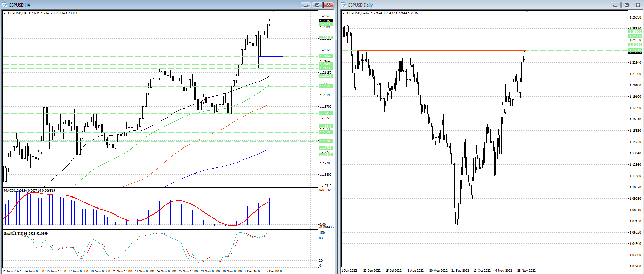Image resolution: width=644 pixels, height=274 pixels.
Task: Click the 80 level on Stochastic scale
Action: [321, 238]
